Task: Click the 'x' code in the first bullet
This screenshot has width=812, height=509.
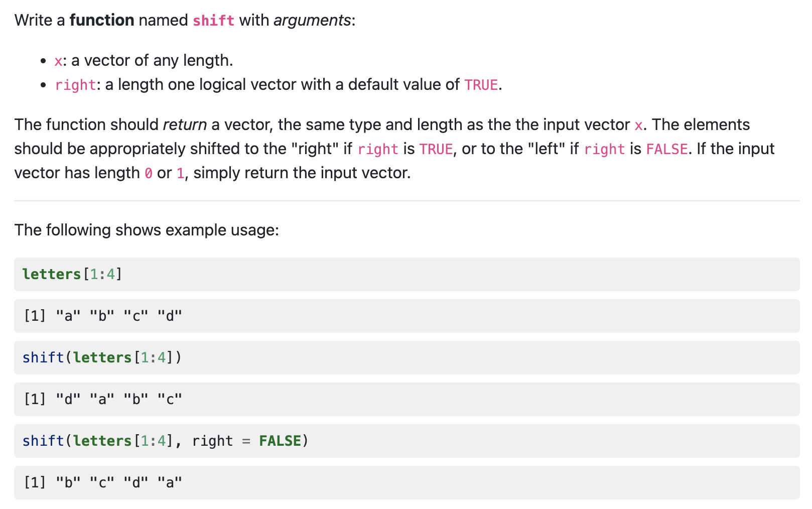Action: [x=59, y=61]
